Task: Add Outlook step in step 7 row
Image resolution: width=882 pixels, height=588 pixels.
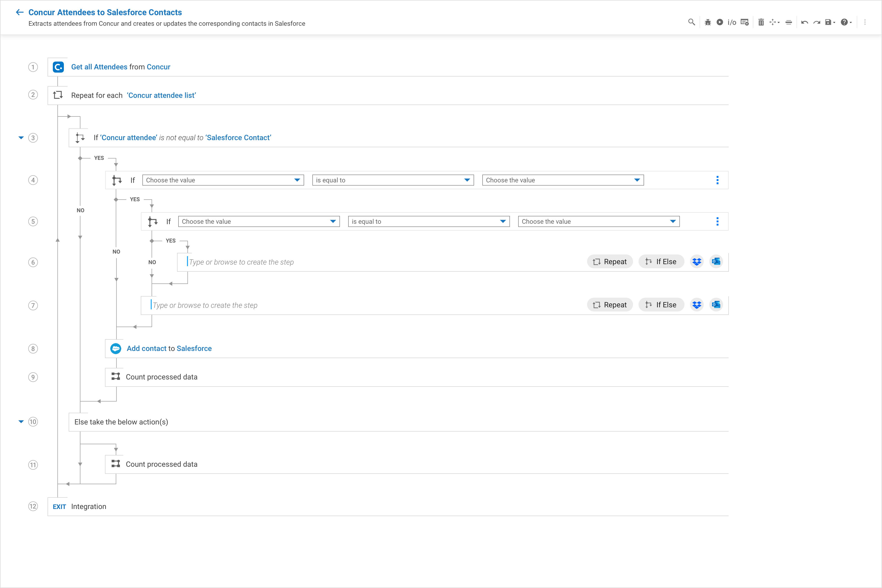Action: click(x=716, y=305)
